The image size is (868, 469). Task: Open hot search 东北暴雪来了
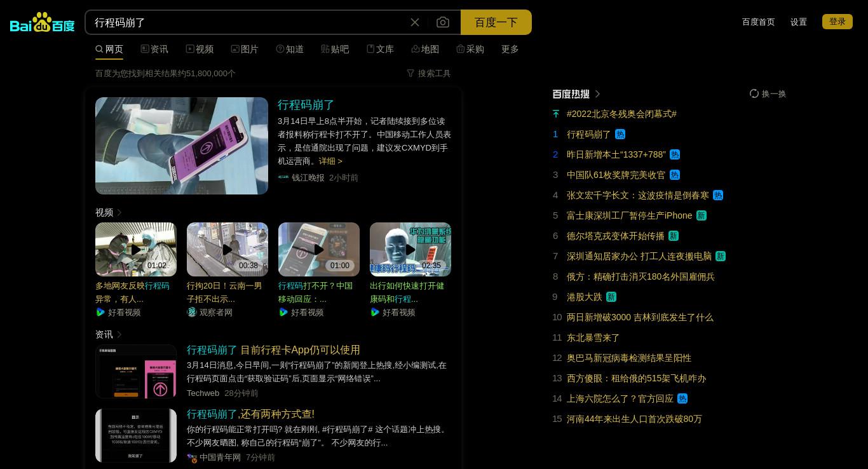pyautogui.click(x=593, y=337)
